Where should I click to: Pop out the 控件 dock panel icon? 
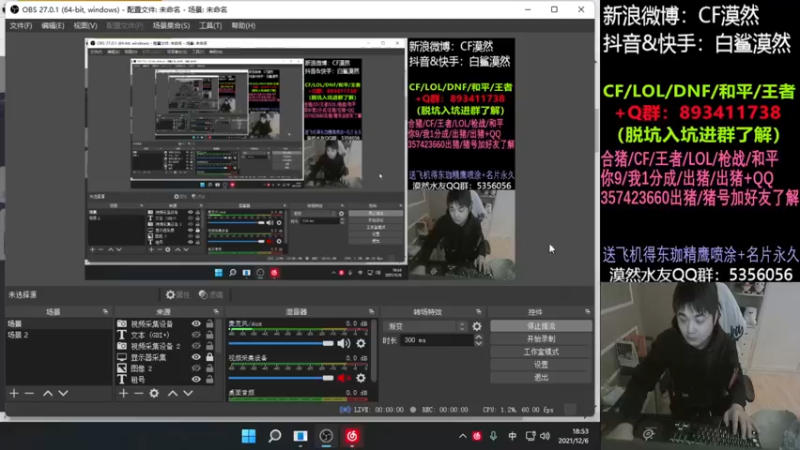(587, 311)
